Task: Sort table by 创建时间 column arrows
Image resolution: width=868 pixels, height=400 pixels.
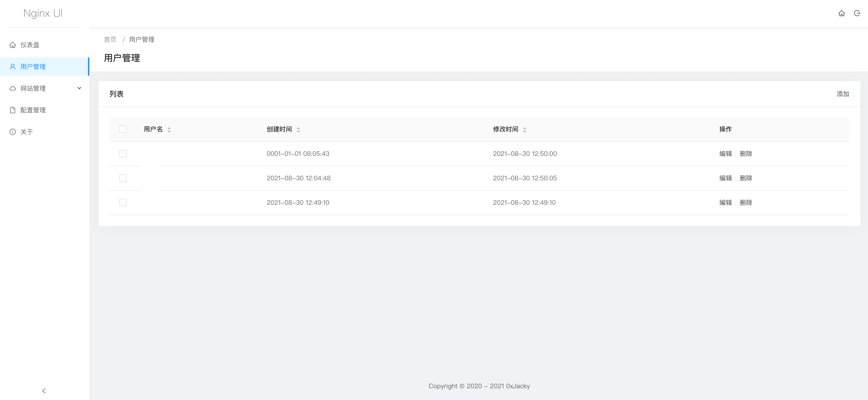Action: [x=298, y=130]
